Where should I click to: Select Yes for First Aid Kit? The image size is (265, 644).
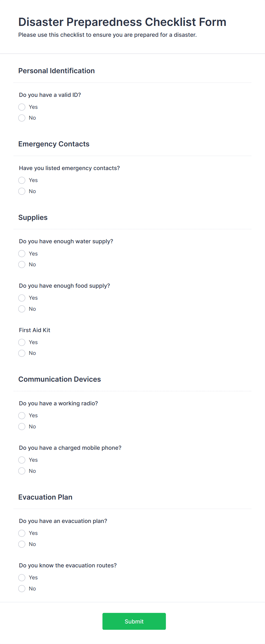pos(22,342)
